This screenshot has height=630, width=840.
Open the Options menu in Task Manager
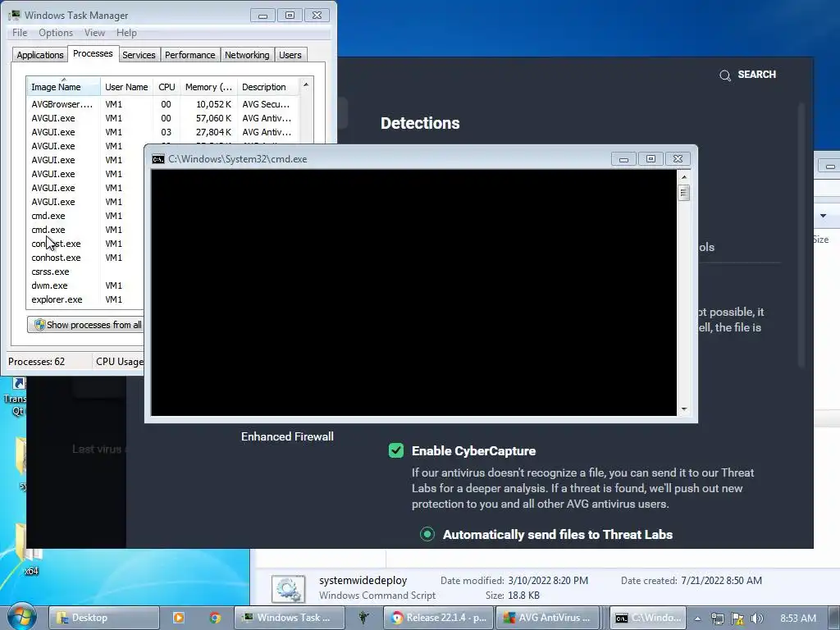[56, 33]
